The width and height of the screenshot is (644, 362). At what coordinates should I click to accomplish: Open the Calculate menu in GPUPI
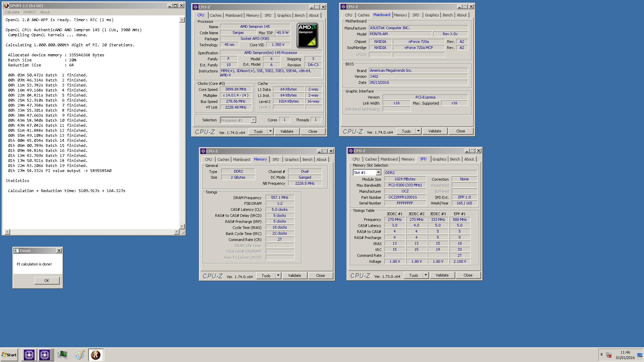tap(12, 12)
